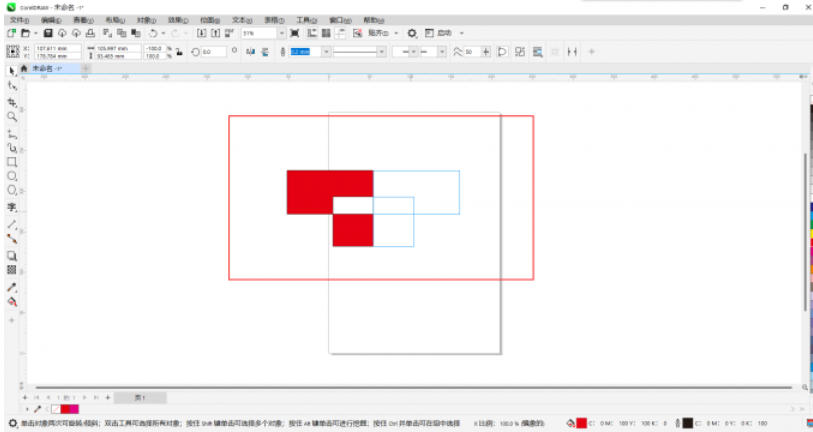Select the Connector tool

tap(12, 239)
